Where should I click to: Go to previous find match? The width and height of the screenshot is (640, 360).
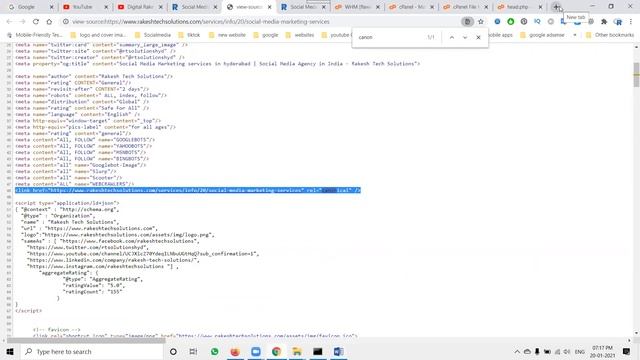pyautogui.click(x=452, y=37)
